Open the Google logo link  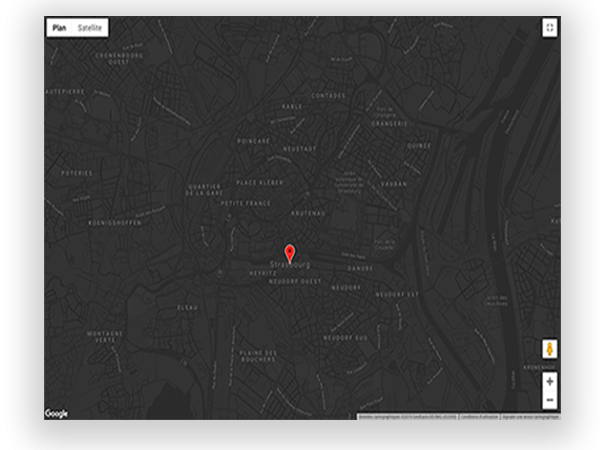click(x=56, y=413)
